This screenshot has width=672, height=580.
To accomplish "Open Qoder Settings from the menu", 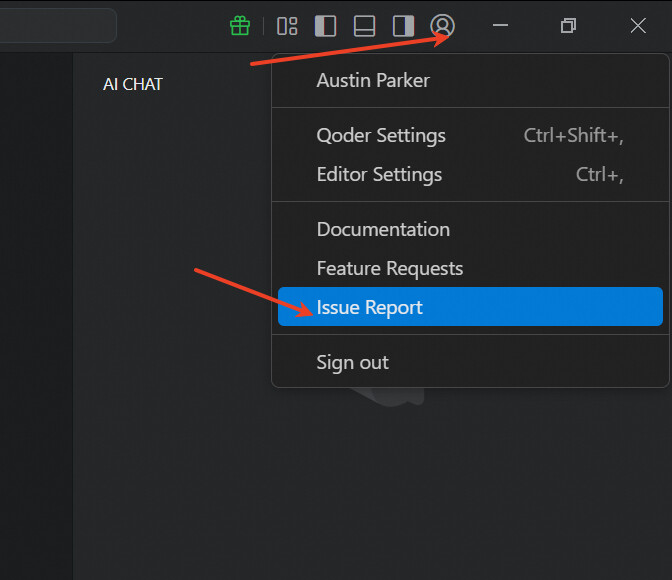I will point(381,135).
